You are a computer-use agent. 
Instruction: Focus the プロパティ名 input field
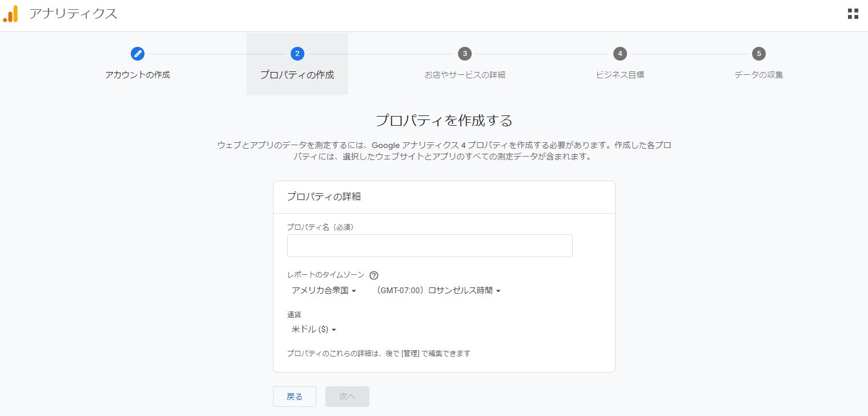(429, 246)
